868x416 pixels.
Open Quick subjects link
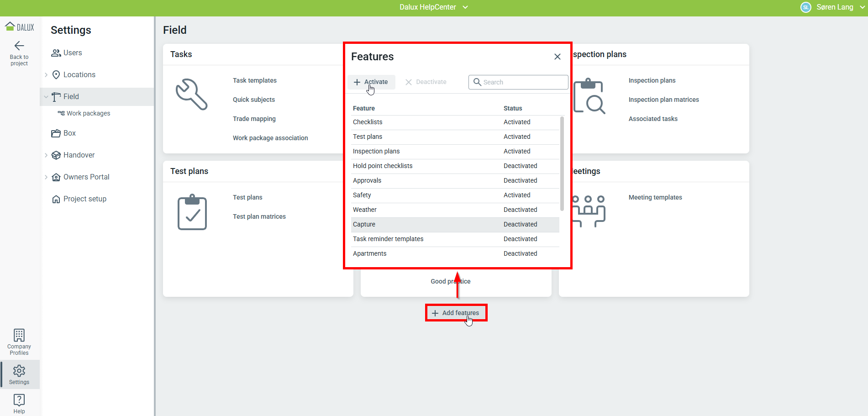point(254,100)
